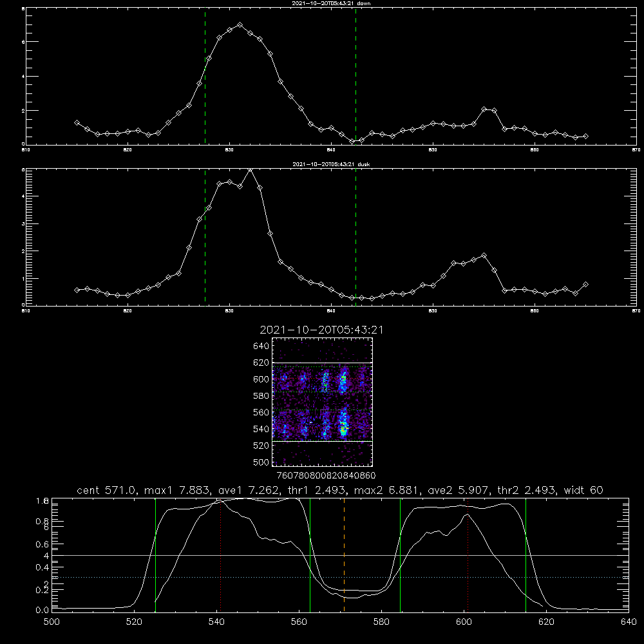Viewport: 644px width, 644px height.
Task: Click the solid green line near 525
Action: coord(155,555)
